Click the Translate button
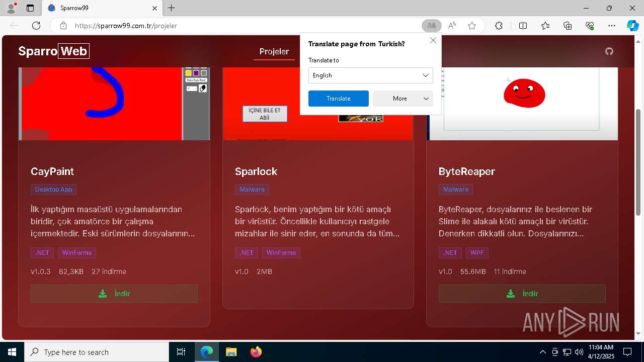This screenshot has width=644, height=362. pyautogui.click(x=339, y=99)
